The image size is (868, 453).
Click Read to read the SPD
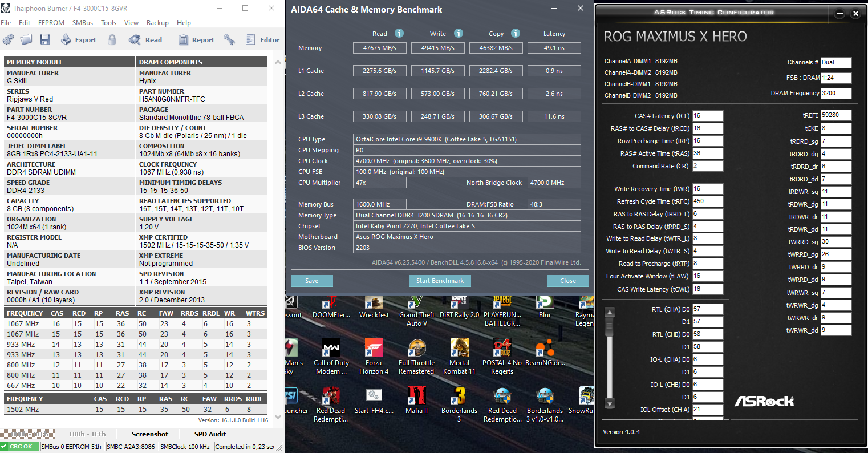click(x=145, y=39)
